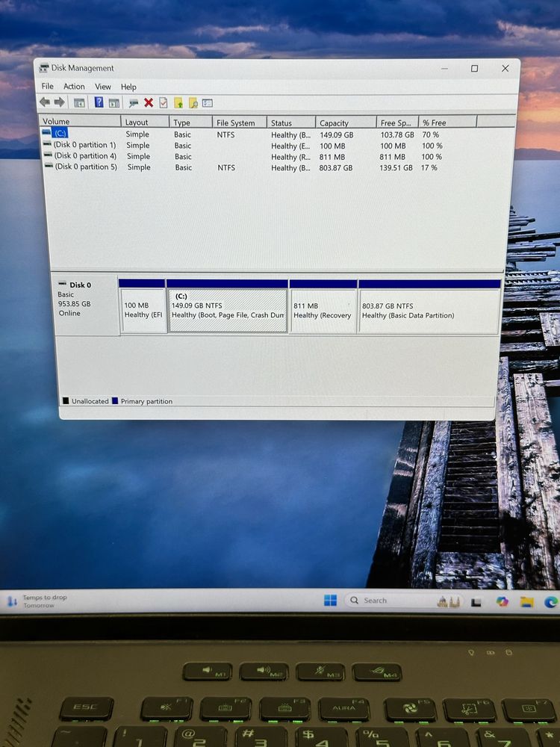The height and width of the screenshot is (747, 560).
Task: Sort by the Free Space column header
Action: [397, 123]
